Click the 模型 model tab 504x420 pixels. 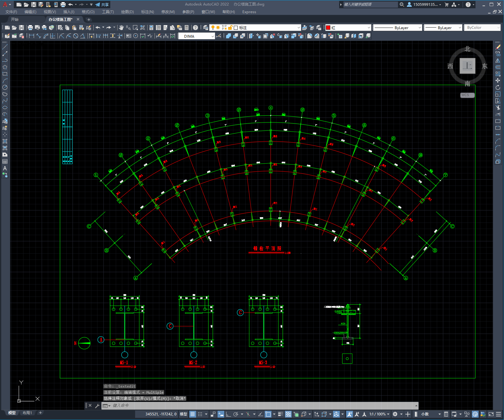pyautogui.click(x=12, y=413)
